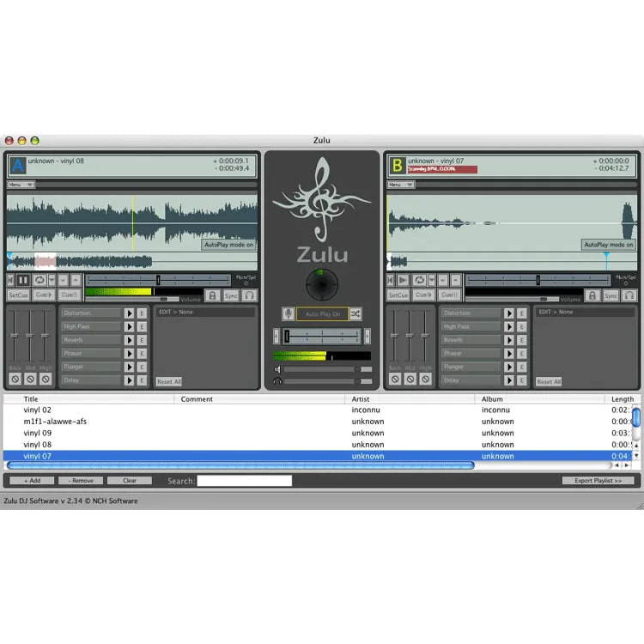Raise pitch on deck A

click(x=76, y=281)
